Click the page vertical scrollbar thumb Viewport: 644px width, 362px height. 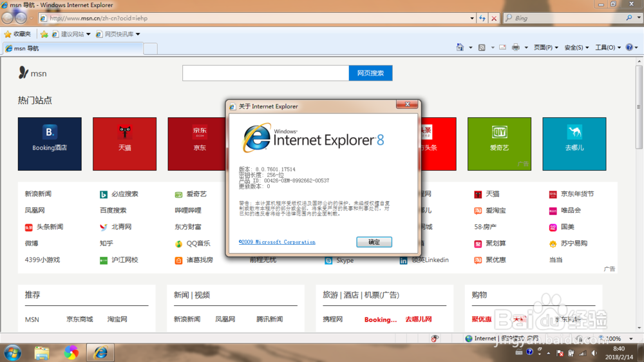pos(639,108)
